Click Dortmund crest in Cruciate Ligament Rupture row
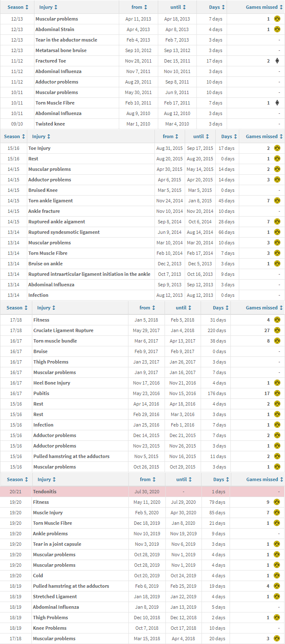Image resolution: width=285 pixels, height=644 pixels. pos(277,330)
